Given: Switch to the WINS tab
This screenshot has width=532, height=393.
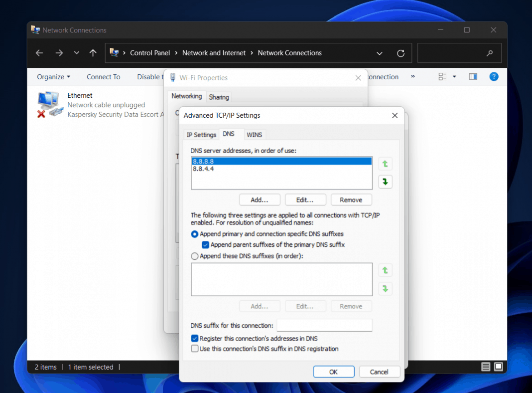Looking at the screenshot, I should [255, 134].
